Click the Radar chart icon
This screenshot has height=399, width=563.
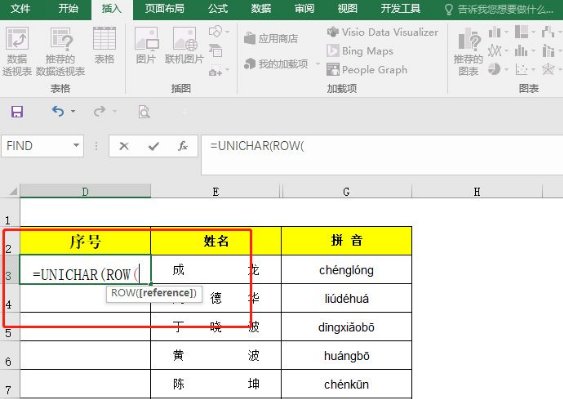pos(548,69)
